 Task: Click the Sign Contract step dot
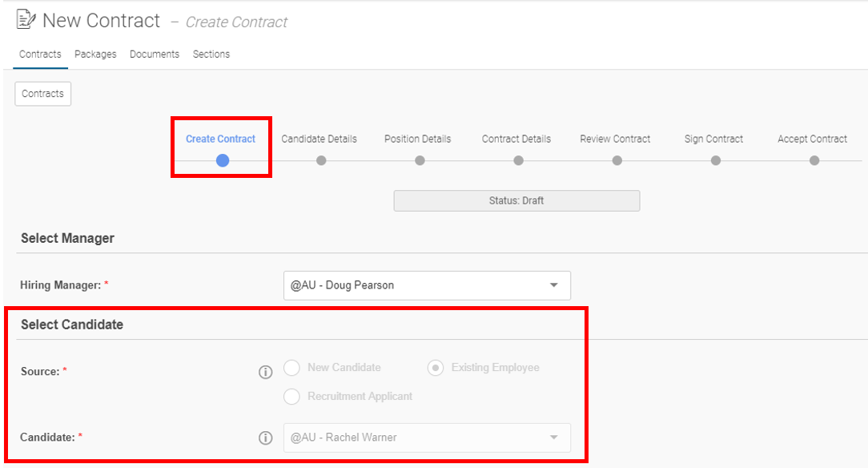pyautogui.click(x=716, y=160)
